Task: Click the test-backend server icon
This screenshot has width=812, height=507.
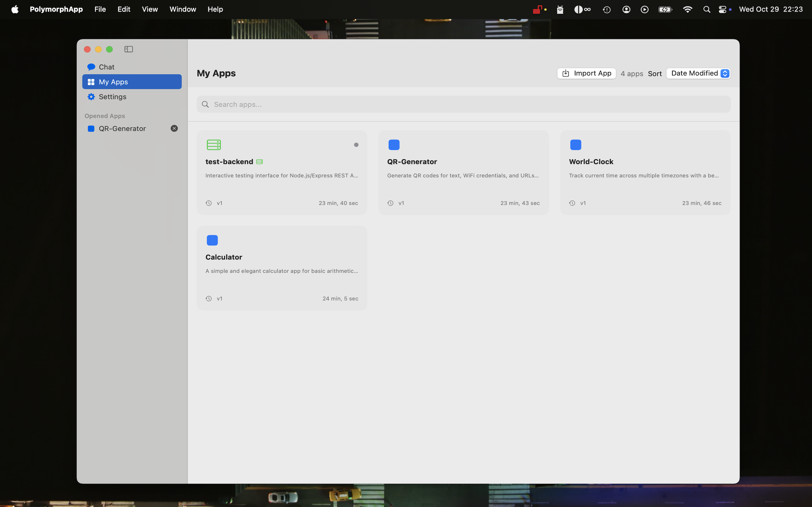Action: pyautogui.click(x=213, y=144)
